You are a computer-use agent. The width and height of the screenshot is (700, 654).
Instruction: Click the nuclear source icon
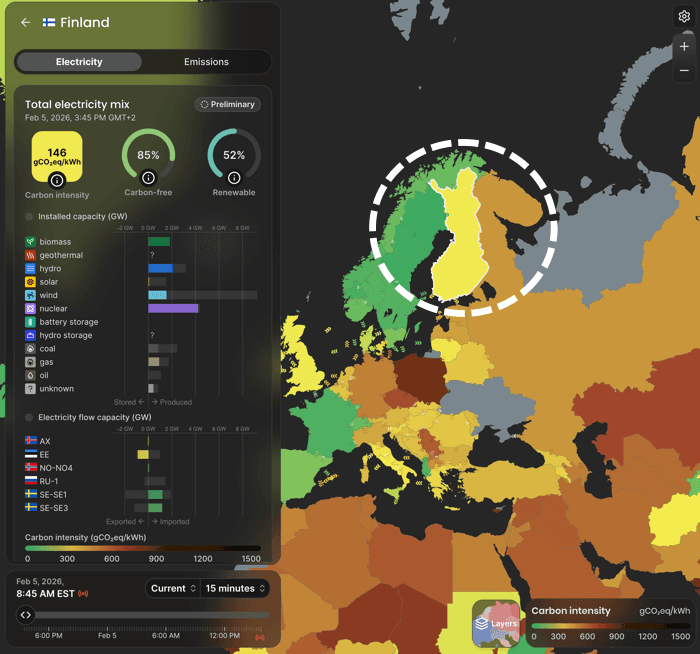click(31, 309)
